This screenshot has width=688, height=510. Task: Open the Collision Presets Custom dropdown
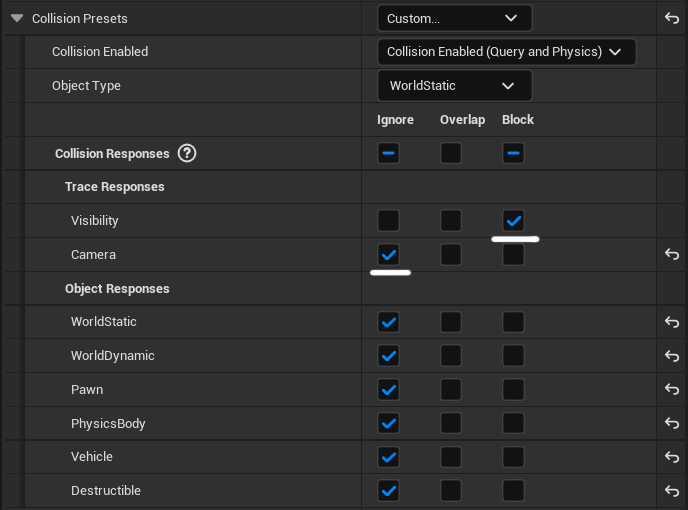tap(454, 18)
